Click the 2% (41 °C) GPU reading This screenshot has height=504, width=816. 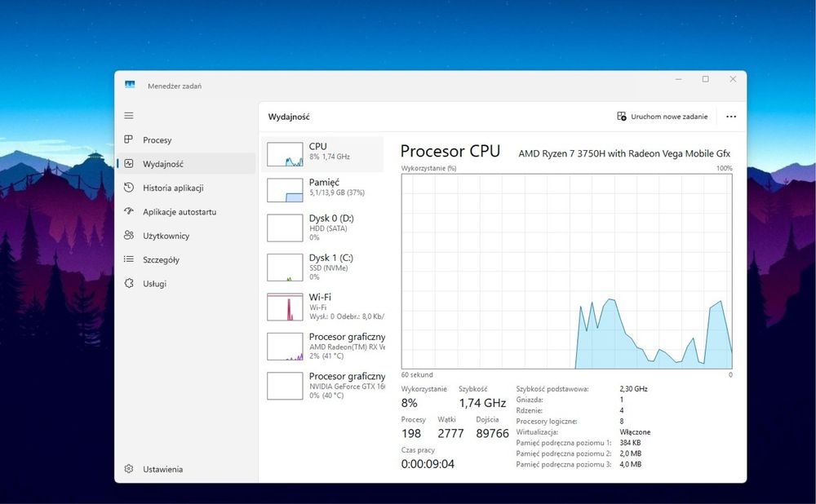326,356
